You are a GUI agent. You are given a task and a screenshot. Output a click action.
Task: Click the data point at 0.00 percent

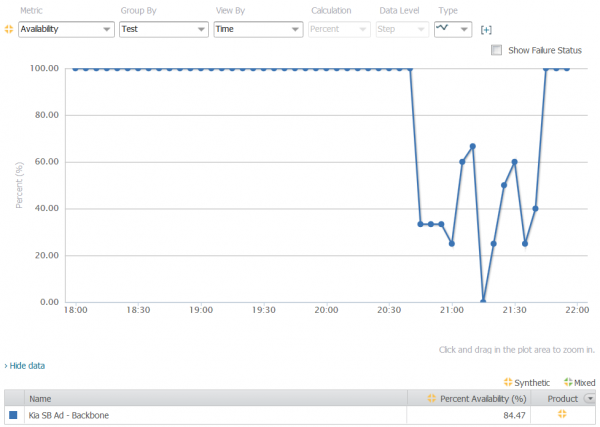(483, 301)
